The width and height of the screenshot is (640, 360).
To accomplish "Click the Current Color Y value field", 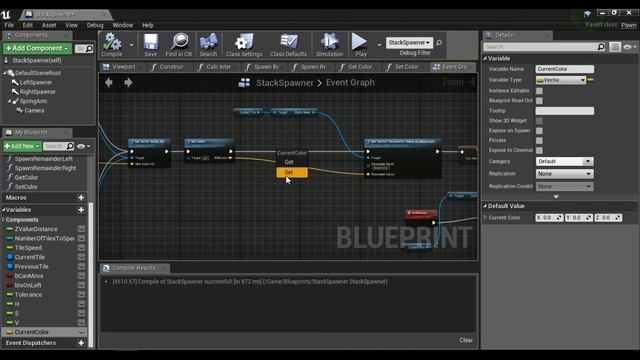I will click(x=579, y=218).
